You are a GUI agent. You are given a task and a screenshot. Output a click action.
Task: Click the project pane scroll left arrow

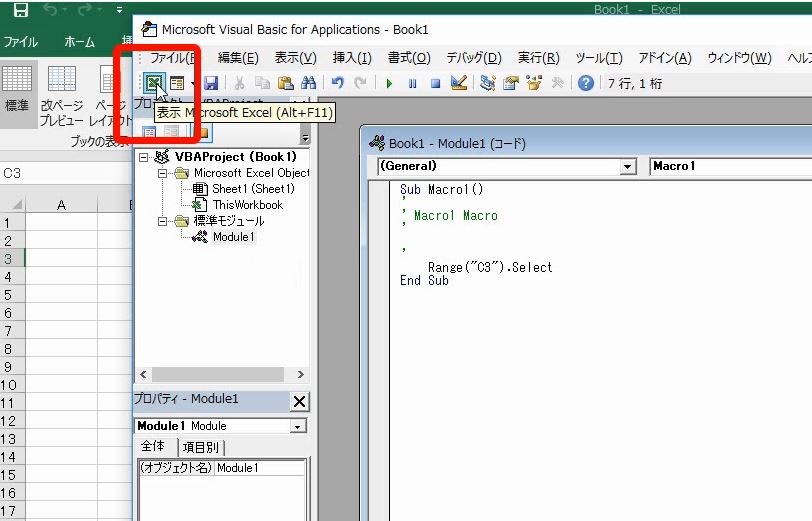pyautogui.click(x=143, y=374)
